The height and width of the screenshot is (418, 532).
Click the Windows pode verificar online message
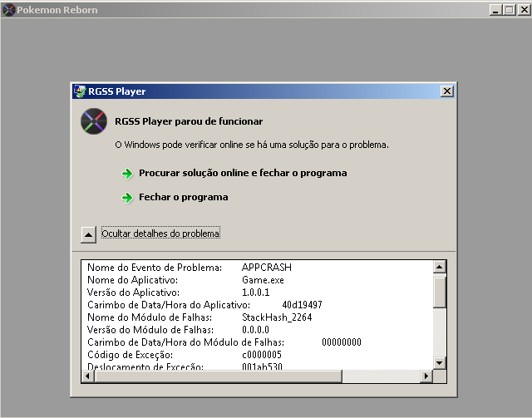(x=252, y=145)
